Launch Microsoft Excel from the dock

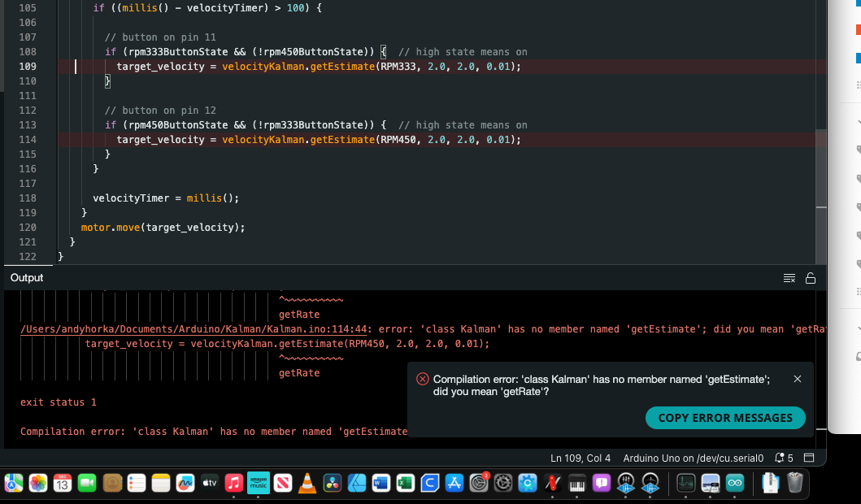coord(405,483)
